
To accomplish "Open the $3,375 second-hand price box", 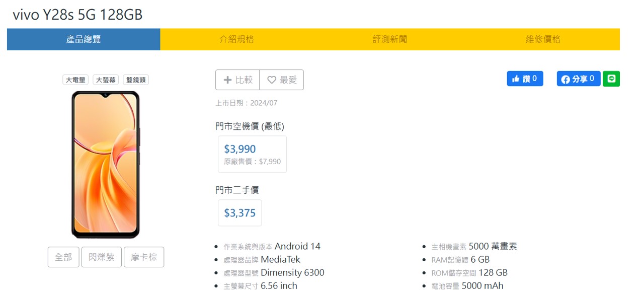I will click(240, 213).
